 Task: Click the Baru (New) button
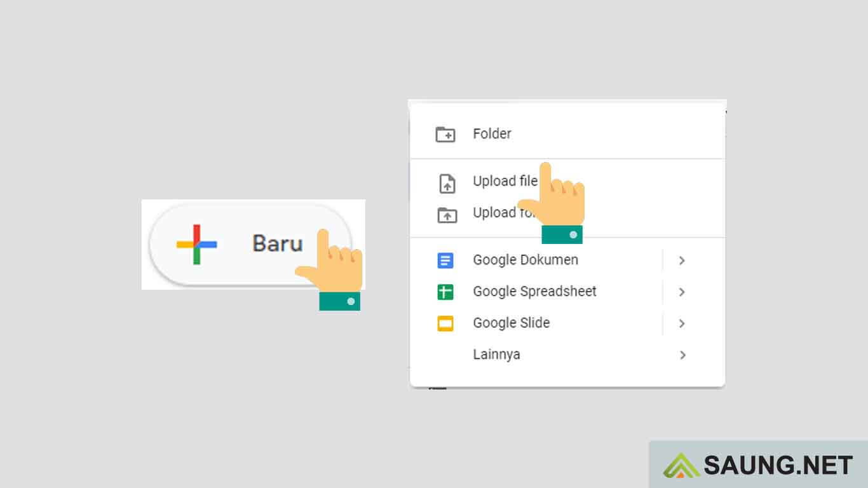(x=250, y=244)
